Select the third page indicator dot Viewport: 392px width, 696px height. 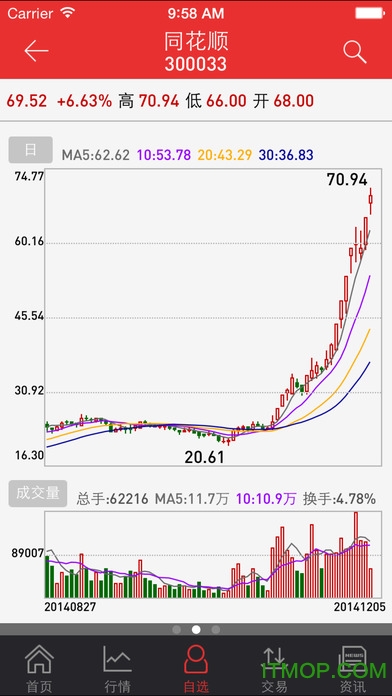tap(216, 629)
